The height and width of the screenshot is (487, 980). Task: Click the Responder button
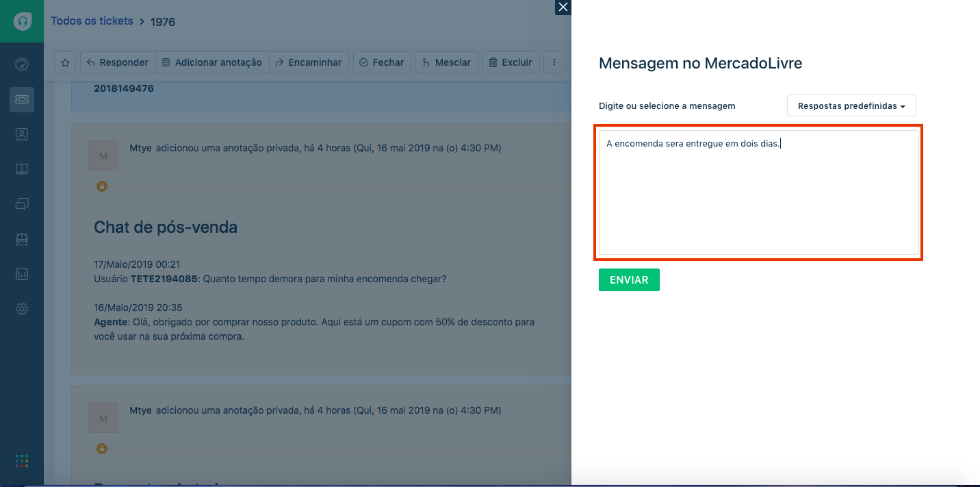(x=118, y=62)
